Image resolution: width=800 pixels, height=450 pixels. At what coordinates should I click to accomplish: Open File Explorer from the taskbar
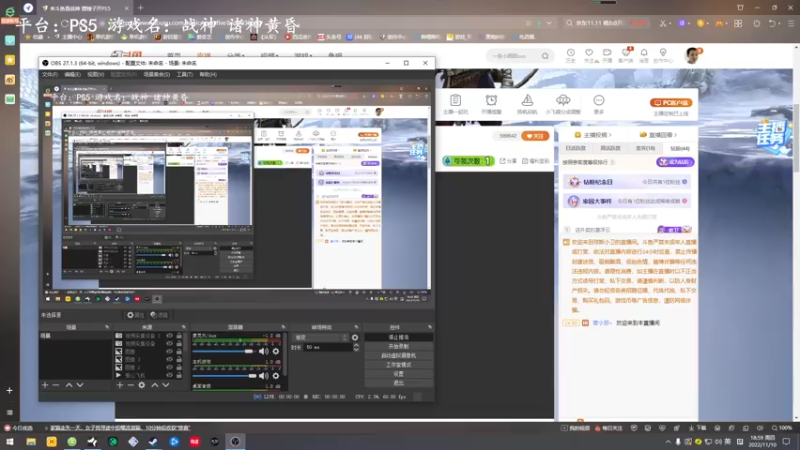tap(31, 441)
